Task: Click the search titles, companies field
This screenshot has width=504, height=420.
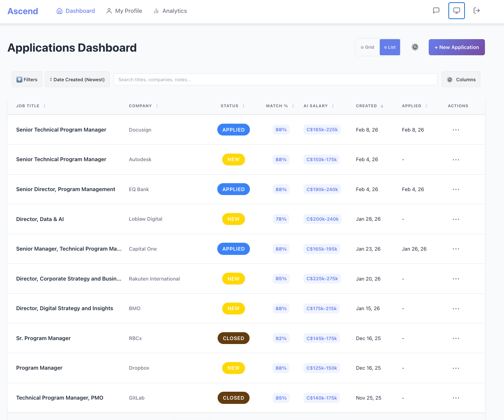Action: [x=276, y=79]
